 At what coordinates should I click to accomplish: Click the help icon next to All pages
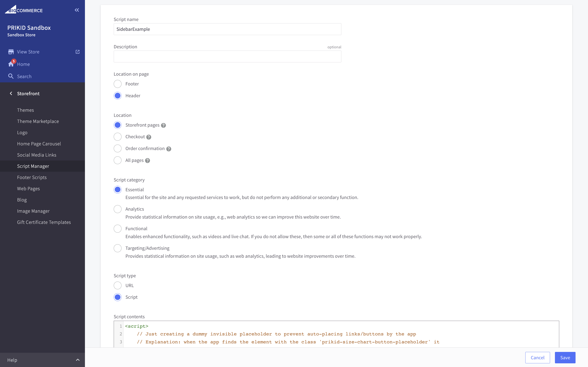tap(147, 160)
